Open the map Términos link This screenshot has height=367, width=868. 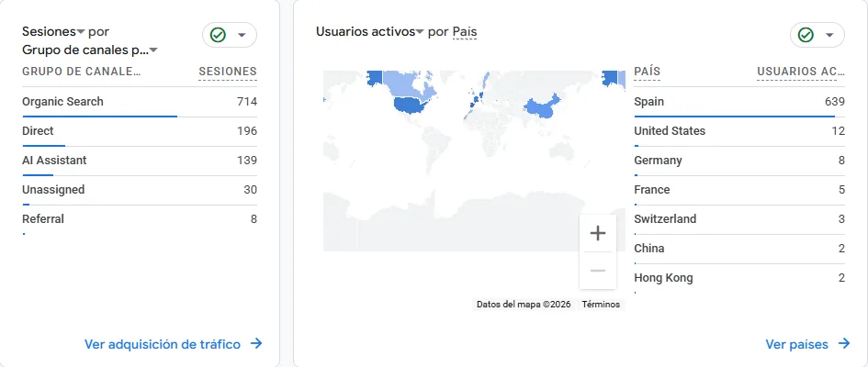pyautogui.click(x=601, y=305)
